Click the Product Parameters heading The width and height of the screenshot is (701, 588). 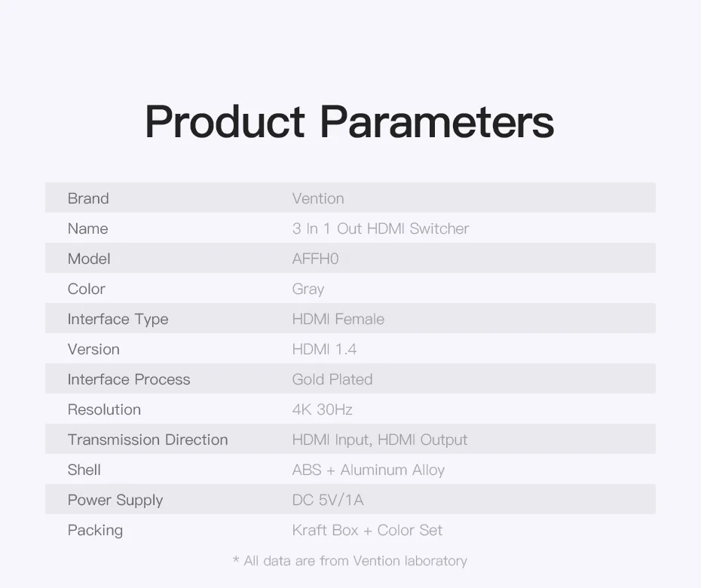(x=350, y=121)
